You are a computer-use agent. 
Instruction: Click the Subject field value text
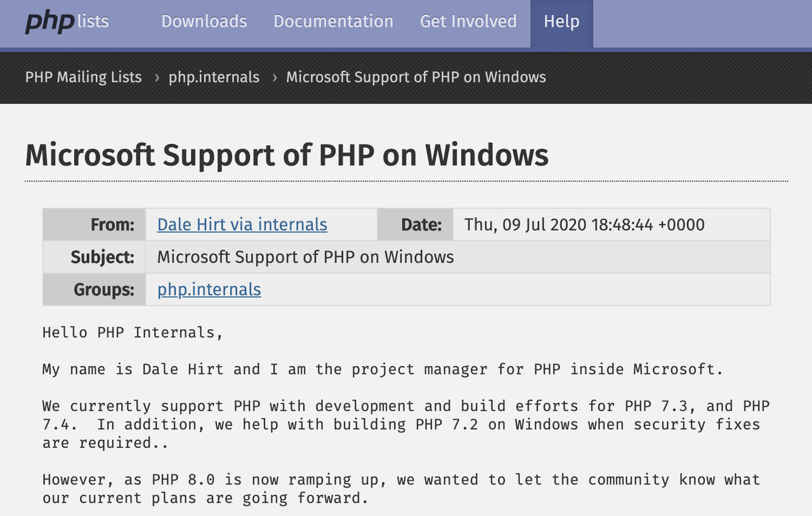point(305,257)
